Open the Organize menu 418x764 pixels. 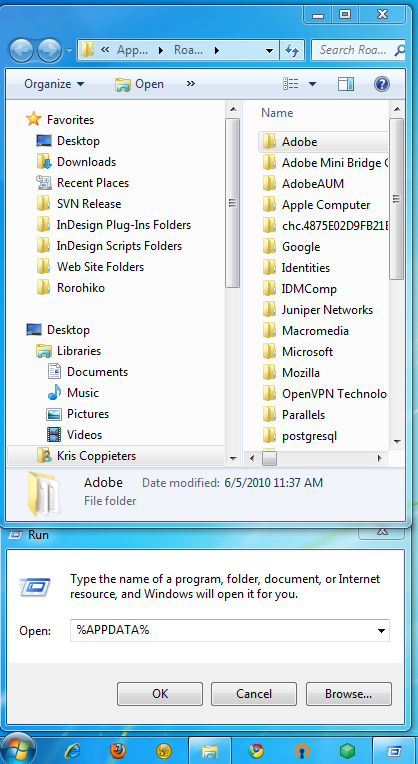click(54, 84)
